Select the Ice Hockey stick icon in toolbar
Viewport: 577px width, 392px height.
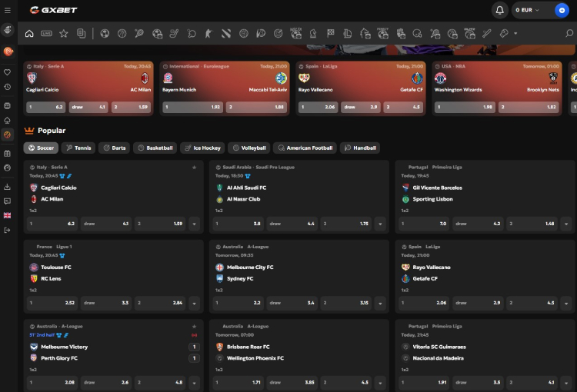(174, 34)
